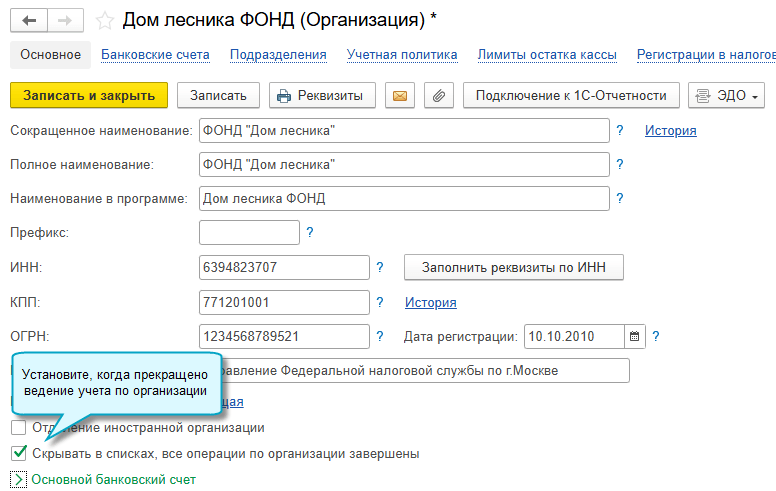The width and height of the screenshot is (776, 491).
Task: Toggle 'Отделение иностранной организации' checkbox
Action: click(x=18, y=428)
